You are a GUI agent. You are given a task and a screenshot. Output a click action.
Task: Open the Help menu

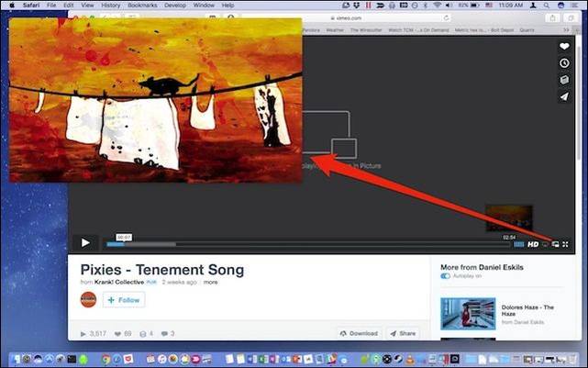[228, 6]
